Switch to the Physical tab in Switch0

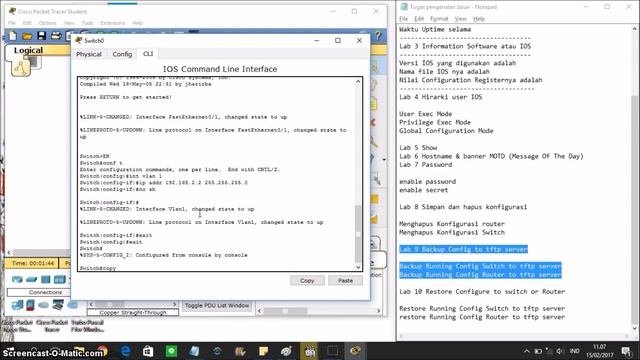coord(89,54)
